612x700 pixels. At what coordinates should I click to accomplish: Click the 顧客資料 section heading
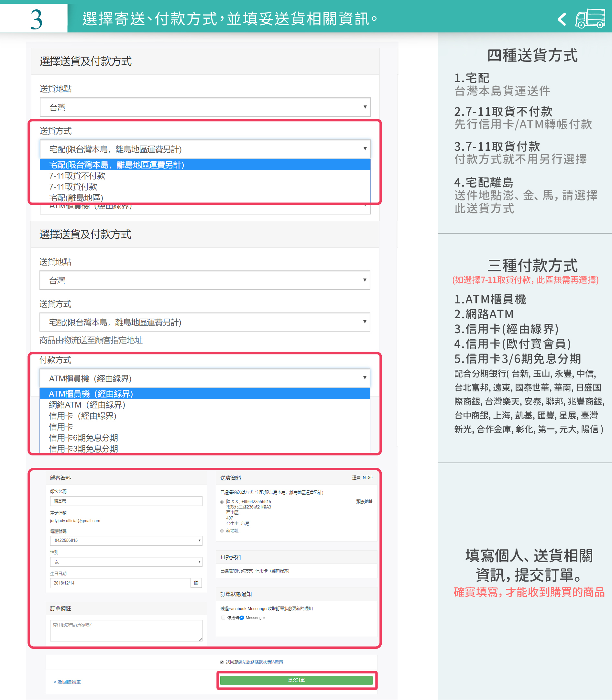[60, 478]
